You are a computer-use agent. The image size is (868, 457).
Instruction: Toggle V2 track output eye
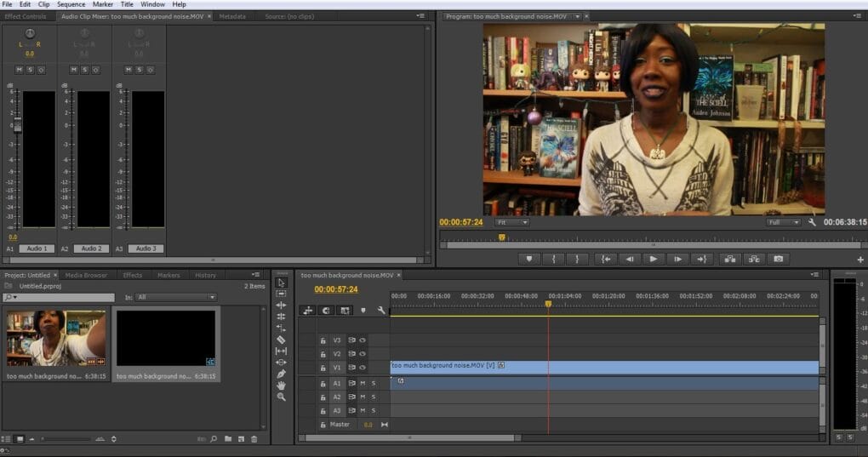tap(363, 353)
